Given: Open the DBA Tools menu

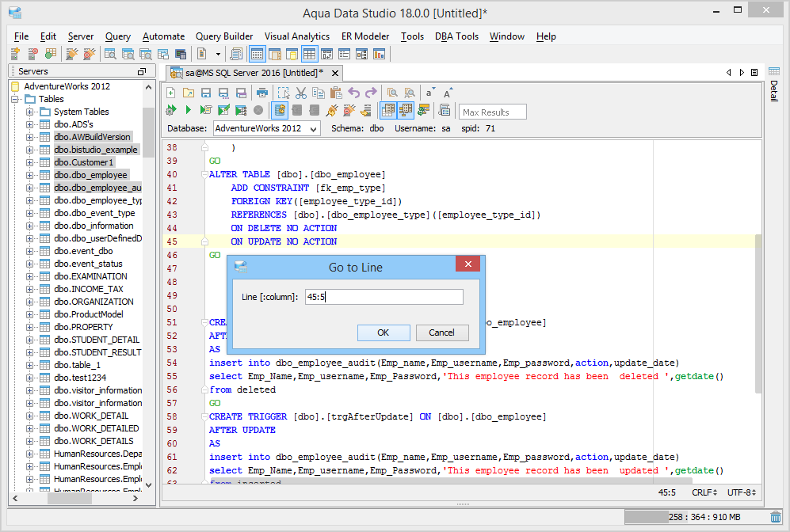Looking at the screenshot, I should click(456, 36).
